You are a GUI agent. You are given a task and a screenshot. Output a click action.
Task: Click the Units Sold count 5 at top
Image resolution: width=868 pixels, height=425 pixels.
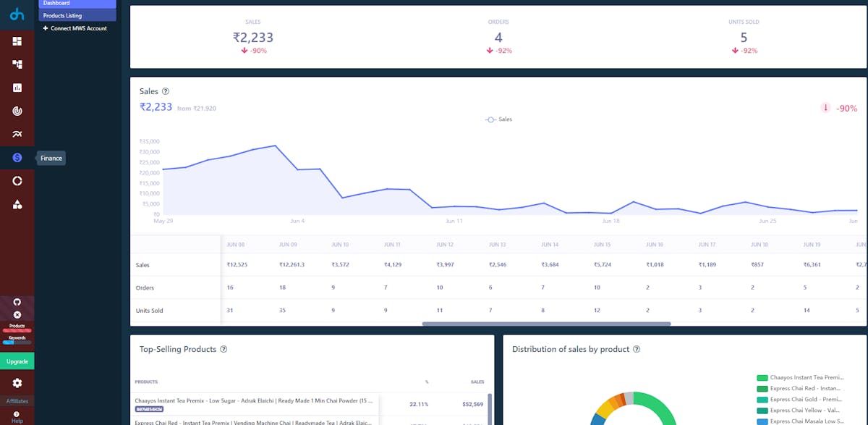pos(744,38)
